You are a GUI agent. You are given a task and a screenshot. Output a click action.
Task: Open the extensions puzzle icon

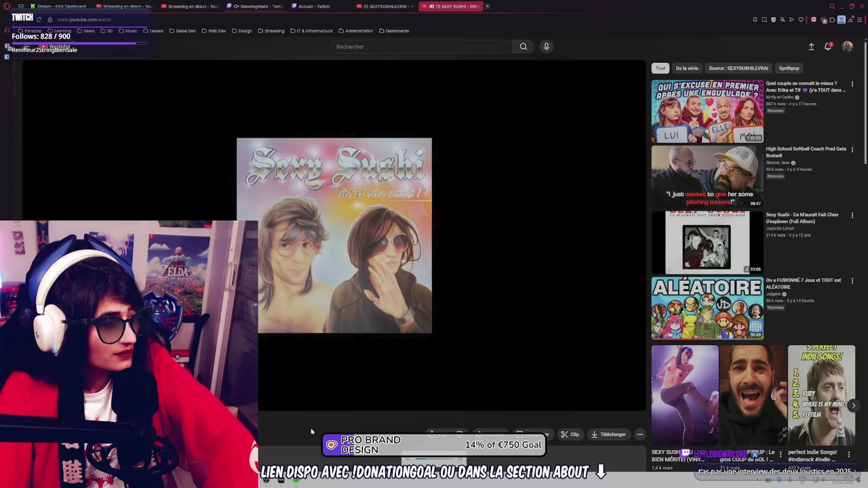click(x=832, y=20)
